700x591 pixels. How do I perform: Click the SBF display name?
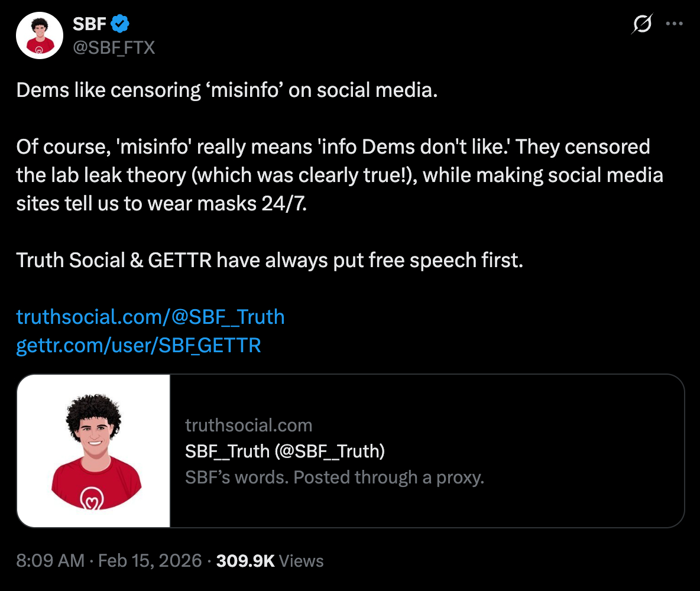[90, 24]
